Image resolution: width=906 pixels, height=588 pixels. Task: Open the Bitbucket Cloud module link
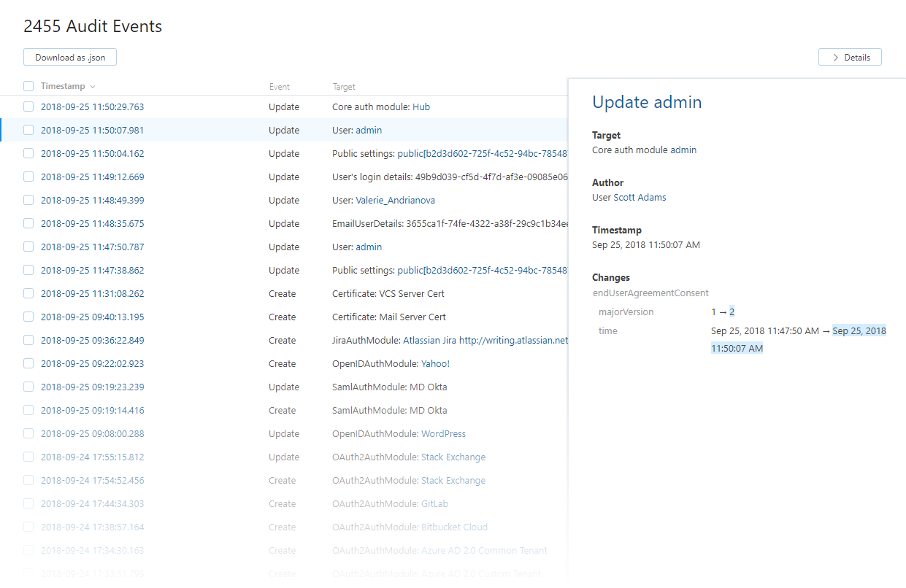(454, 527)
